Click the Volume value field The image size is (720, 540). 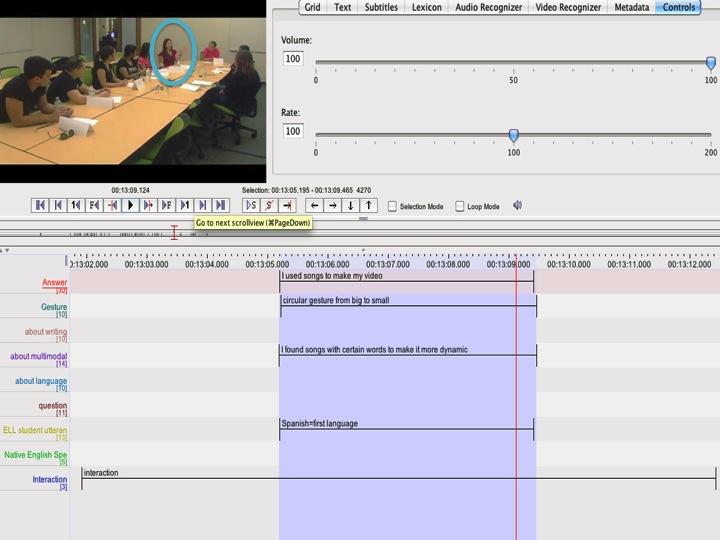(x=293, y=59)
